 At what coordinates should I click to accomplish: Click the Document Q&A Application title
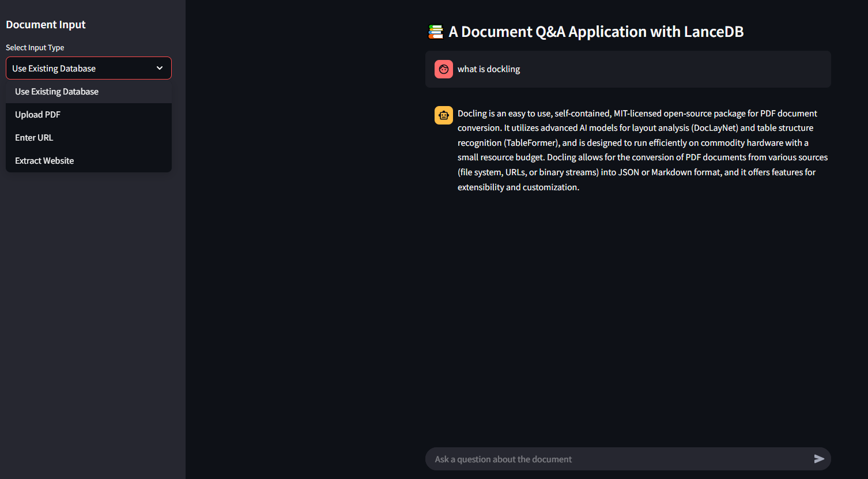click(x=596, y=32)
